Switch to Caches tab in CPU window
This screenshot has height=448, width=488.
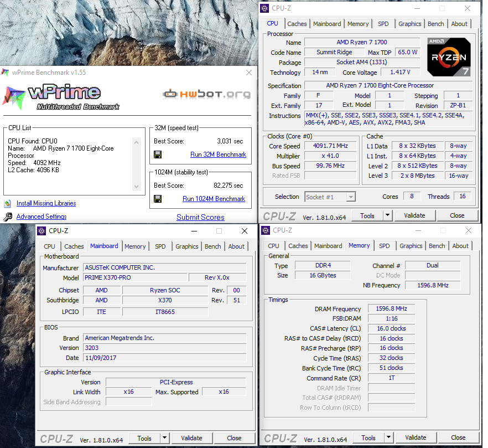pos(297,24)
